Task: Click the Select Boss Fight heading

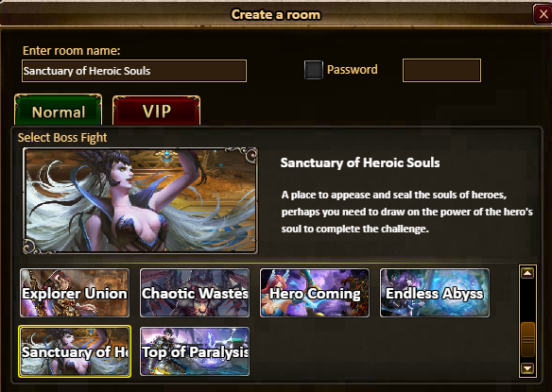Action: [x=62, y=137]
